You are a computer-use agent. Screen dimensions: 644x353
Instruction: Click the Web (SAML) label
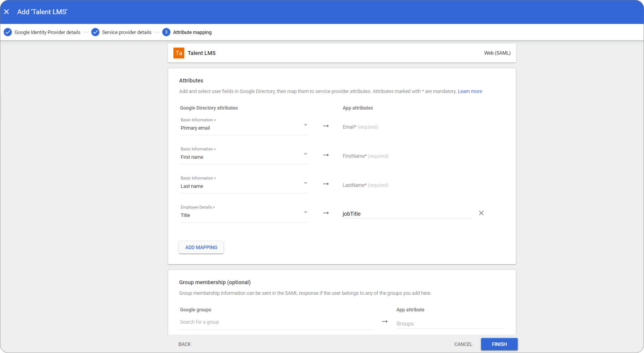[497, 53]
